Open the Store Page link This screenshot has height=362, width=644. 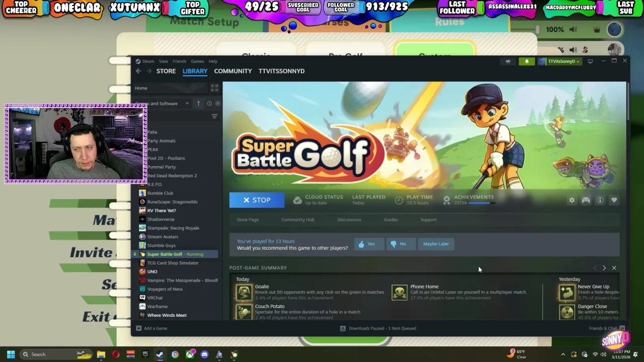click(x=248, y=220)
